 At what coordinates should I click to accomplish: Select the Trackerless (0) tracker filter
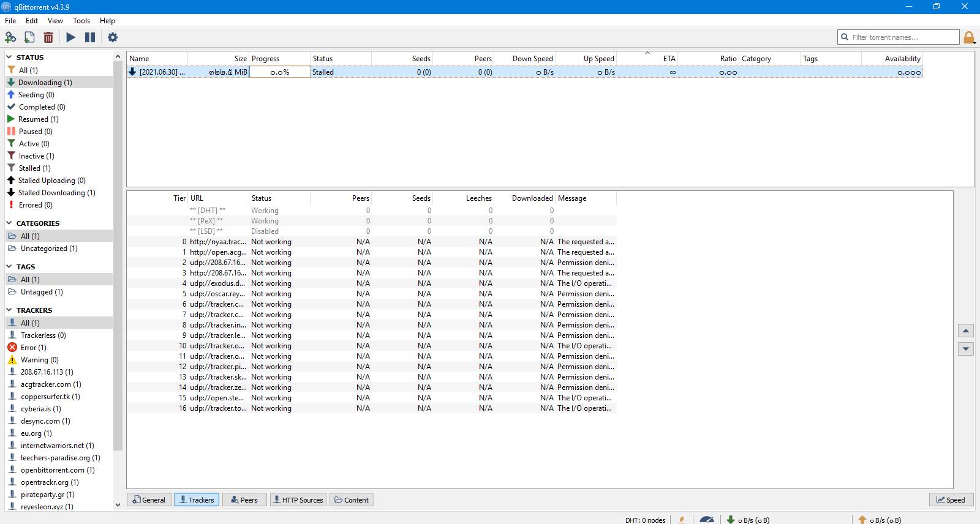pyautogui.click(x=59, y=335)
